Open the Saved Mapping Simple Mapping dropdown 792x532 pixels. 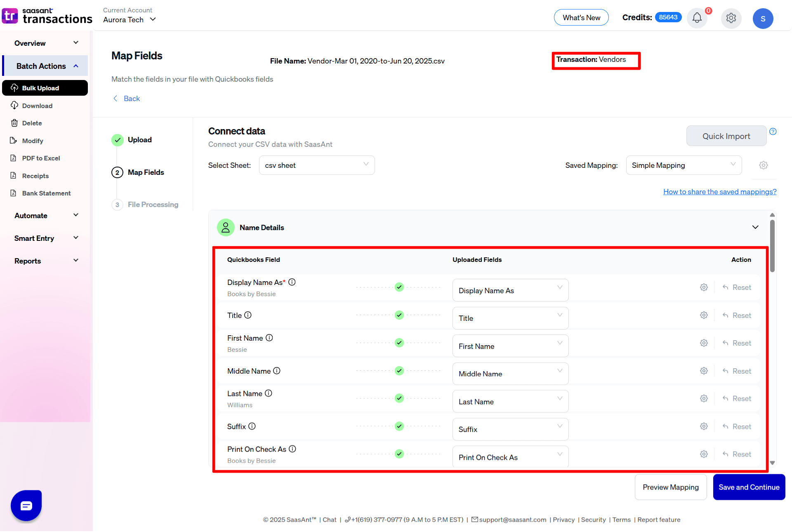click(684, 165)
